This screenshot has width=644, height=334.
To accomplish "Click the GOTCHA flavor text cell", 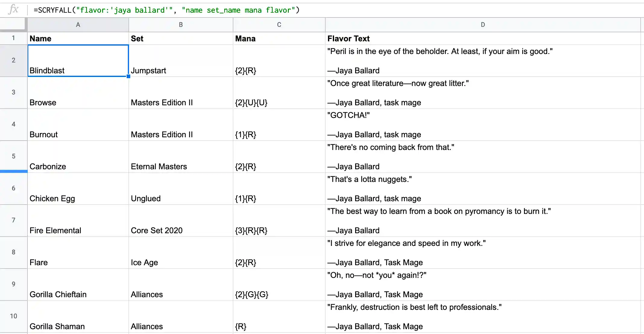I will [x=483, y=125].
